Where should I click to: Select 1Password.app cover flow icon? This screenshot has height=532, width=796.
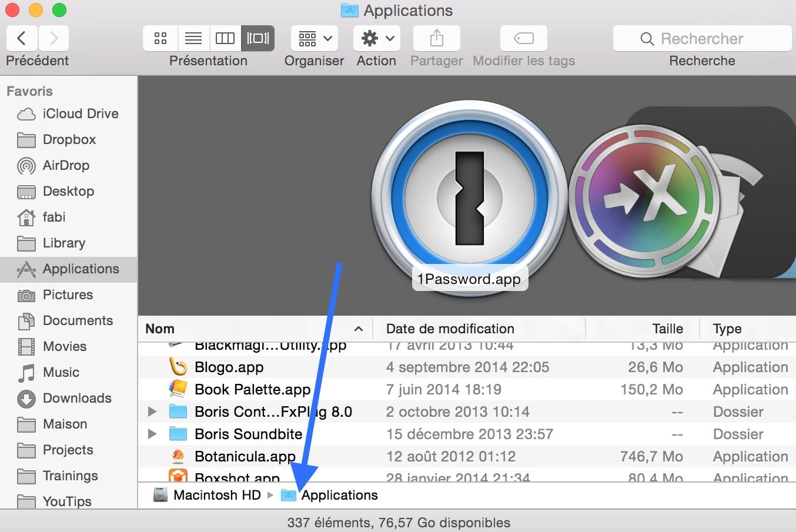pos(470,198)
